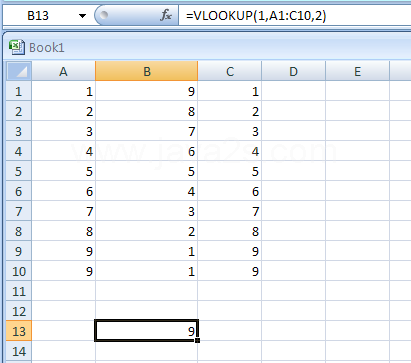Select row 13 header
Image resolution: width=411 pixels, height=363 pixels.
coord(19,331)
